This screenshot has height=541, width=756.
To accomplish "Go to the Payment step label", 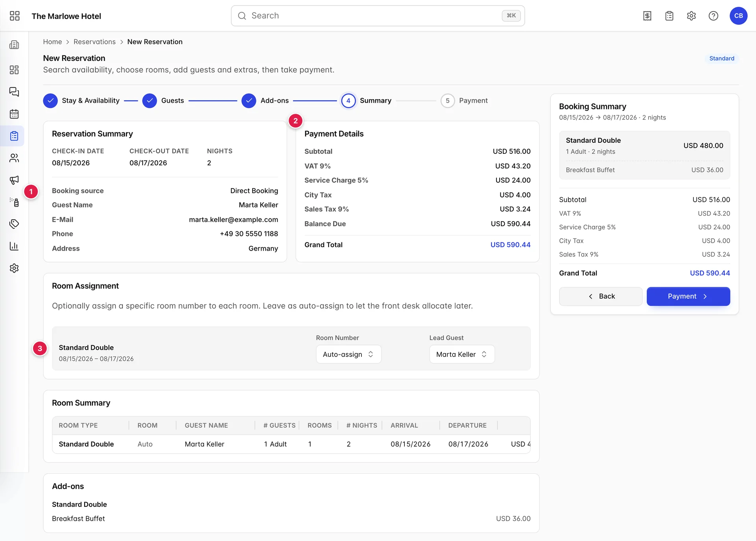I will pos(473,101).
